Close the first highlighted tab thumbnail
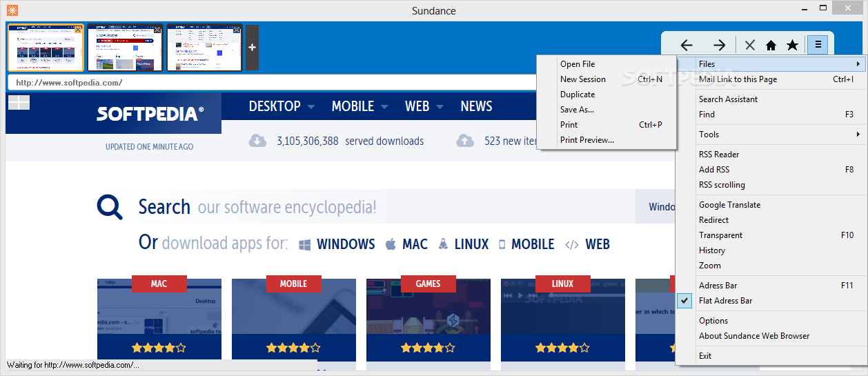 (78, 30)
